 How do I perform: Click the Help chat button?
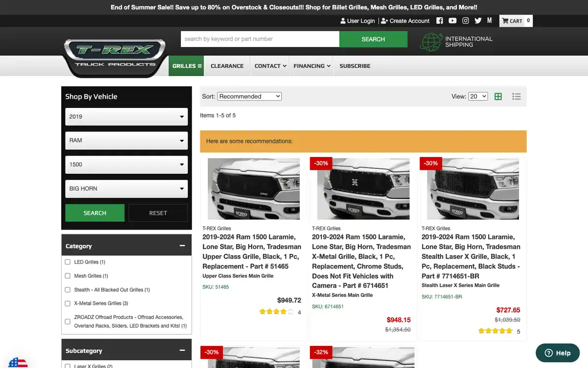(x=558, y=353)
